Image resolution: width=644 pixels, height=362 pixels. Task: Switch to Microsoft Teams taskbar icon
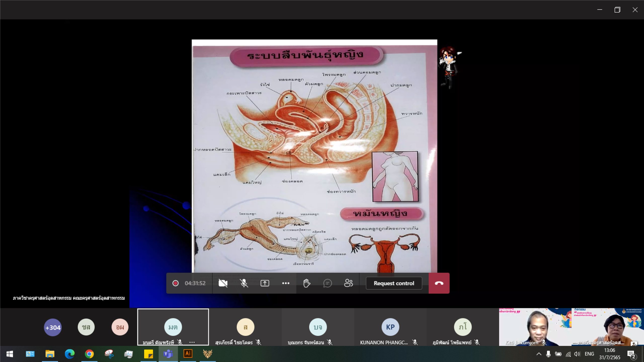click(x=168, y=354)
